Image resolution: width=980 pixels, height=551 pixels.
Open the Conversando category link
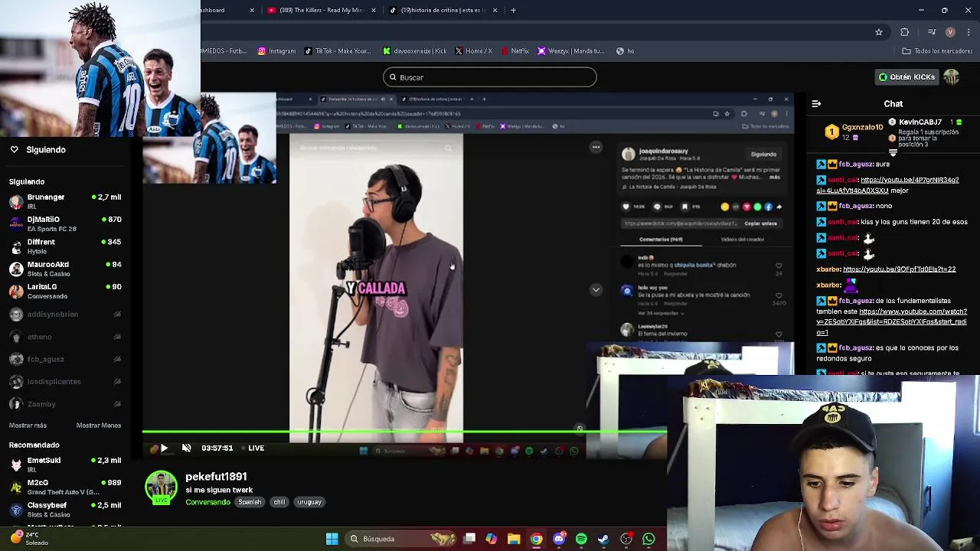click(x=207, y=502)
